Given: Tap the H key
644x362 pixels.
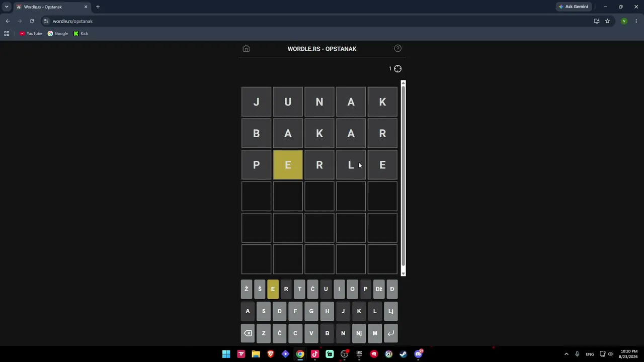Looking at the screenshot, I should (327, 311).
